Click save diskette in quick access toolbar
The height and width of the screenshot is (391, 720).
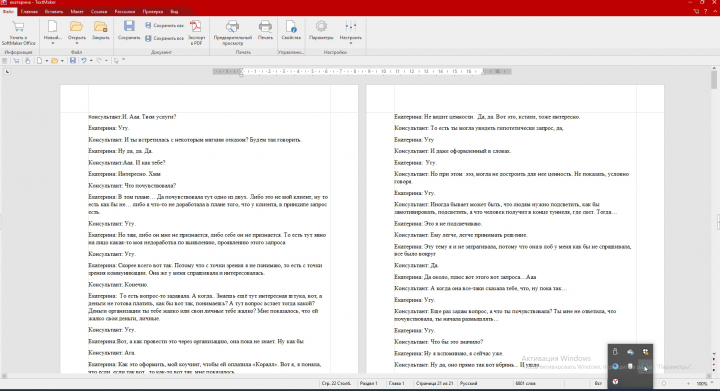tap(73, 61)
